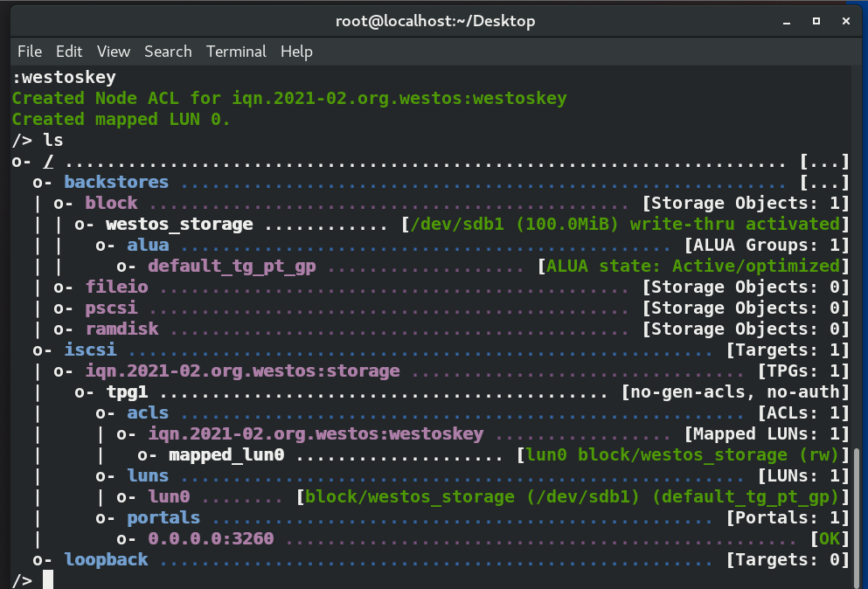This screenshot has width=868, height=589.
Task: Open the Terminal menu
Action: click(236, 52)
